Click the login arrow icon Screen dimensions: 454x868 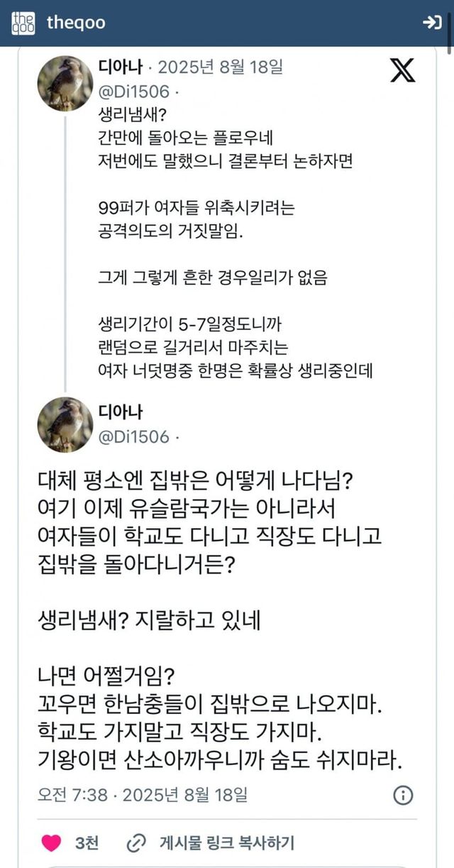(432, 23)
